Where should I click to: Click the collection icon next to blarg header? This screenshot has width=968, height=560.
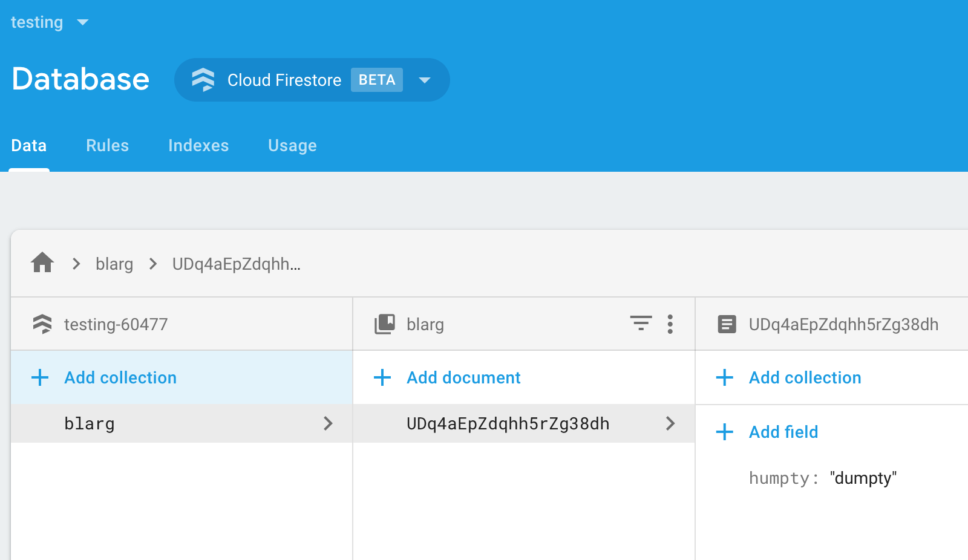385,324
